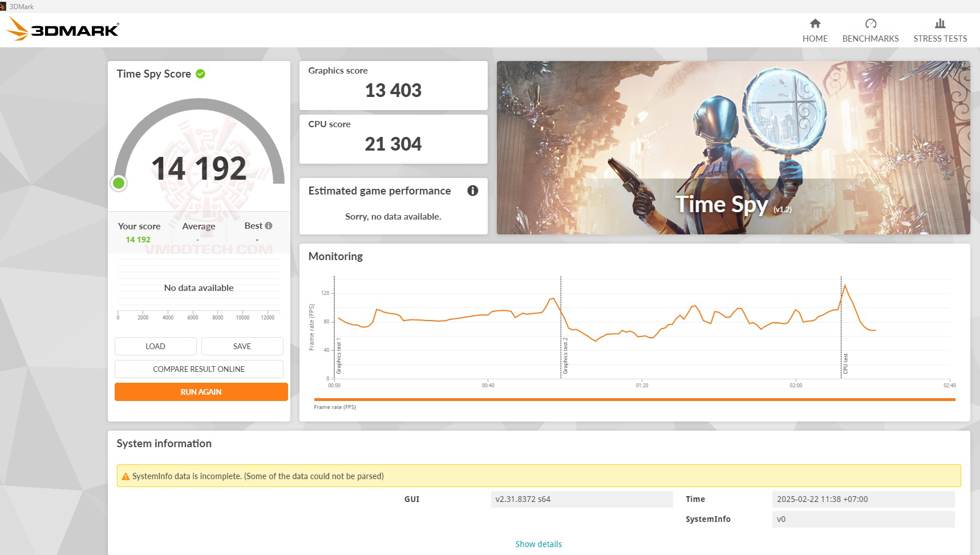This screenshot has height=555, width=980.
Task: Click the Time Spy banner image
Action: pyautogui.click(x=733, y=148)
